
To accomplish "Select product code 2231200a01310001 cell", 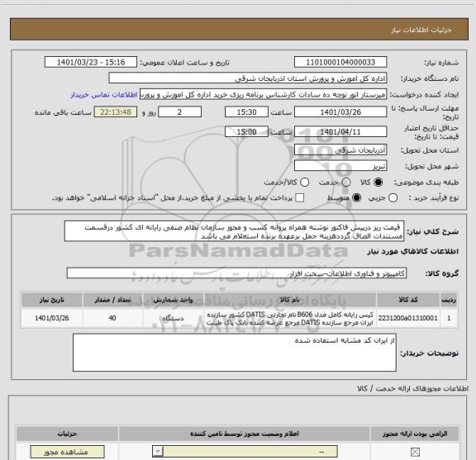I will pos(408,318).
